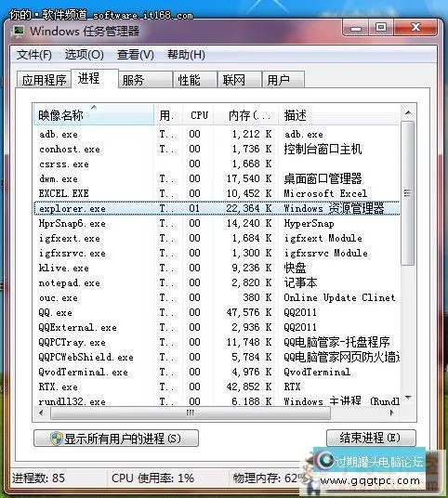Open the 选项(O) menu
Viewport: 448px width, 498px height.
pyautogui.click(x=85, y=55)
